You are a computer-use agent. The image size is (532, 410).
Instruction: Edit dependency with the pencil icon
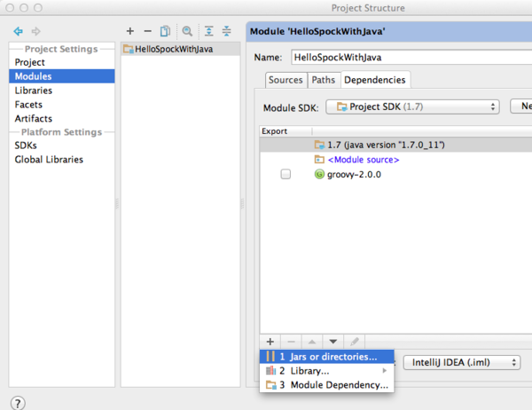pyautogui.click(x=354, y=342)
